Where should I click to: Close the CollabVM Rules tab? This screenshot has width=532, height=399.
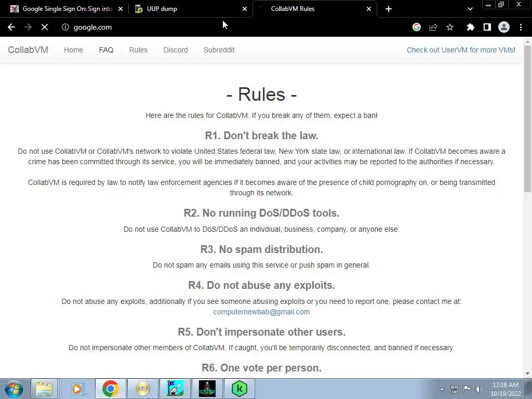click(369, 9)
